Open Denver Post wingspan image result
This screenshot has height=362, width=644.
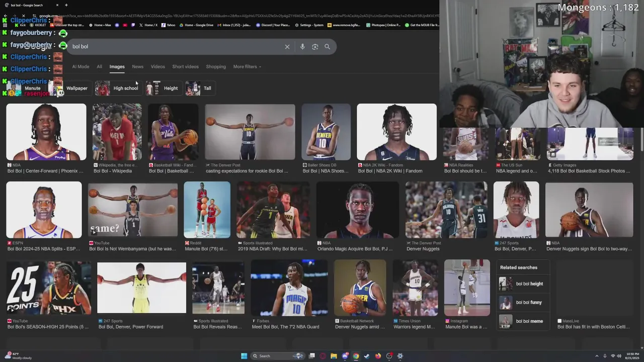[250, 132]
